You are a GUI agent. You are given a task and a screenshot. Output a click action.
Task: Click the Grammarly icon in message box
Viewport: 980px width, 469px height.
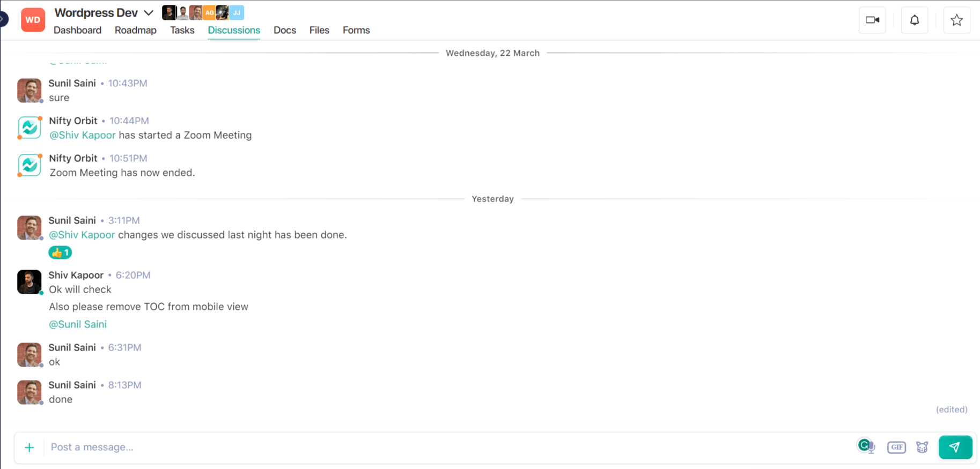[x=865, y=446]
